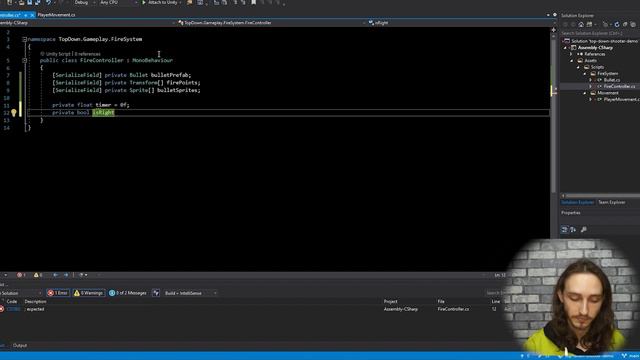Toggle the 0 of 2 Messages filter
640x360 pixels.
[x=128, y=293]
